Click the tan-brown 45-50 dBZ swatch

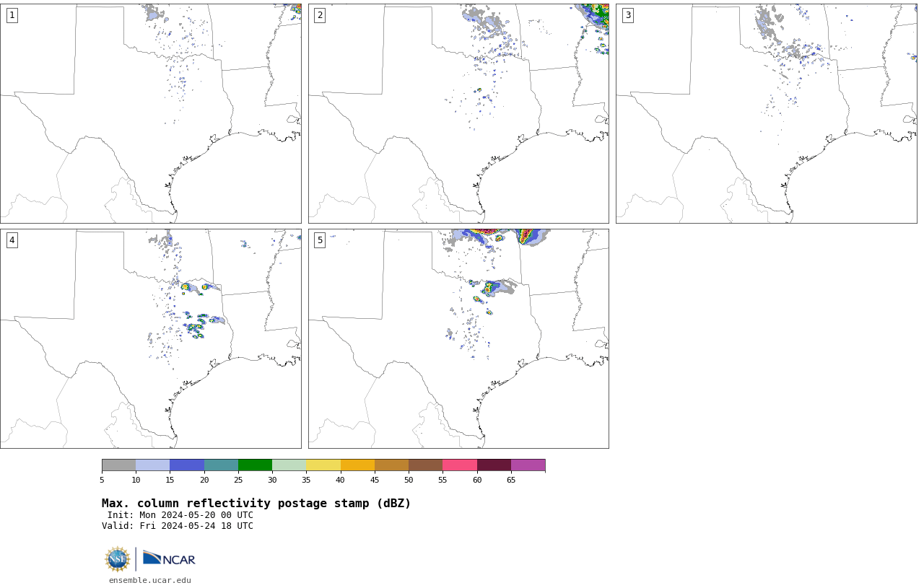pyautogui.click(x=391, y=465)
